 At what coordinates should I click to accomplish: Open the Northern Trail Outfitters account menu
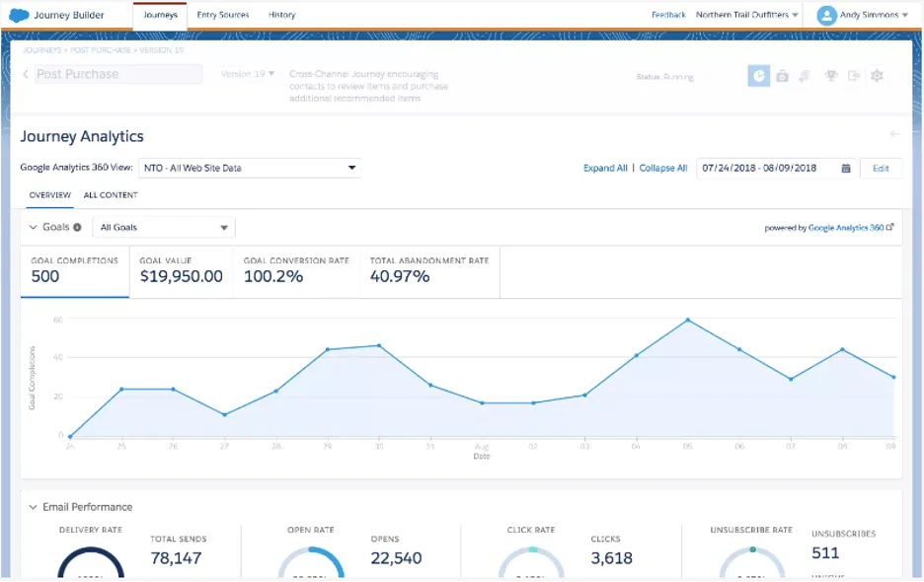pos(746,16)
